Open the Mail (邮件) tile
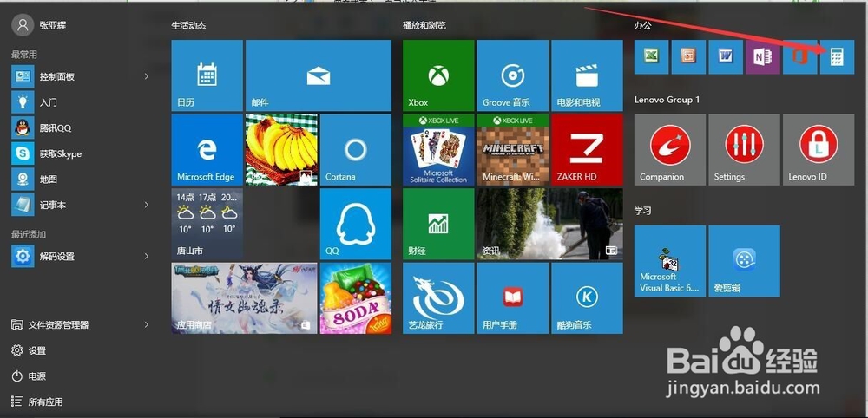868x418 pixels. 319,75
